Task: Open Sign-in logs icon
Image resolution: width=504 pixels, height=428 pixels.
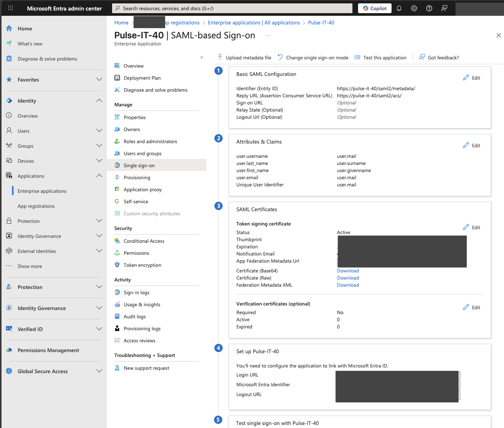Action: (117, 292)
